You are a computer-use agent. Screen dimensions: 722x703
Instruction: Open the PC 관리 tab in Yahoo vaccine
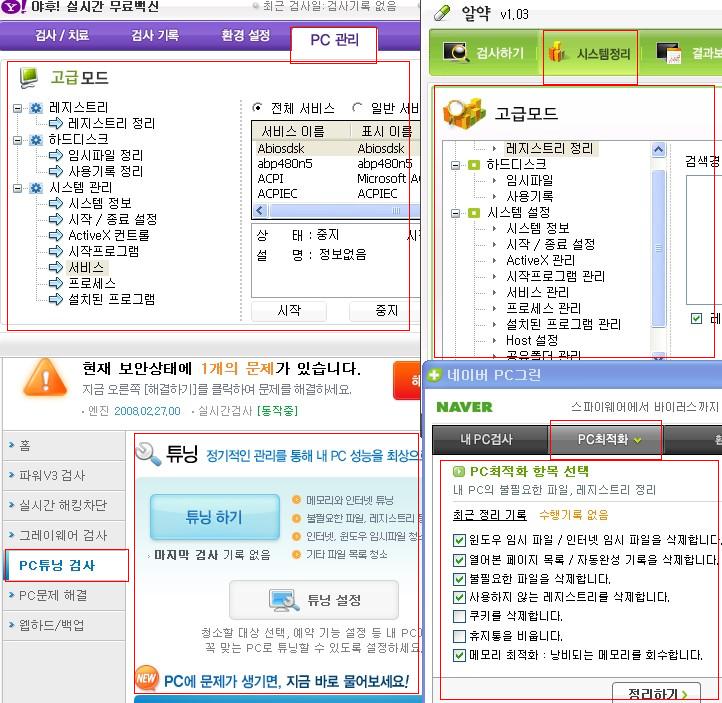tap(334, 41)
